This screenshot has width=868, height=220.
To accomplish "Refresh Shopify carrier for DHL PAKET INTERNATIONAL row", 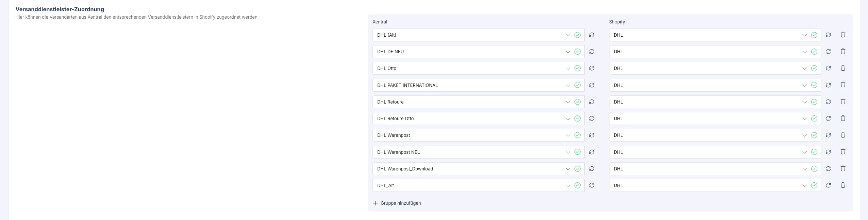I will click(x=828, y=85).
